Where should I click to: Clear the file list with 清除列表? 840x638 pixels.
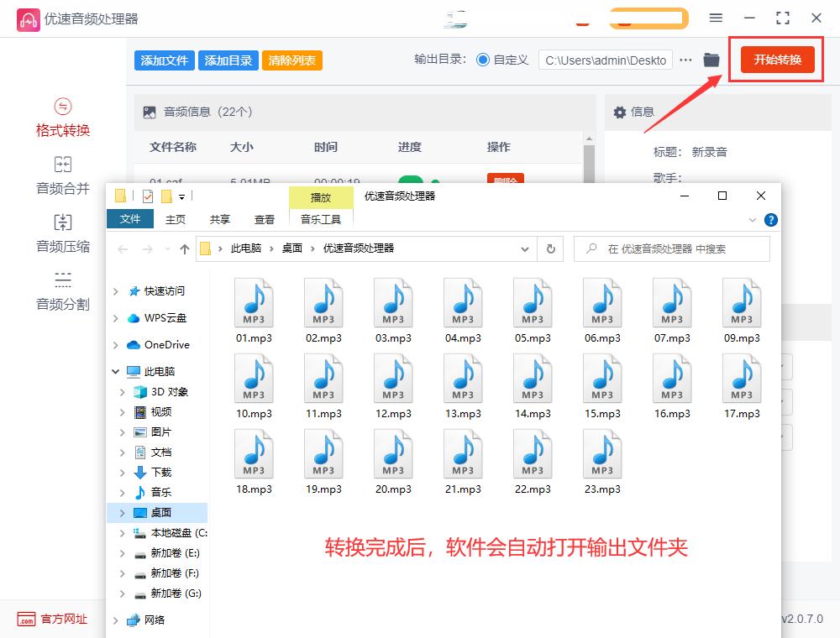pyautogui.click(x=291, y=60)
